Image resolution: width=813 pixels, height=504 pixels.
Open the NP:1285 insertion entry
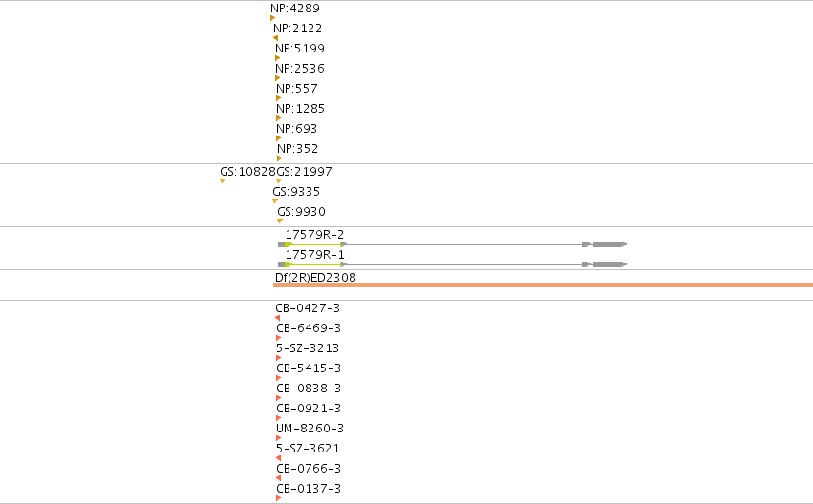(300, 109)
